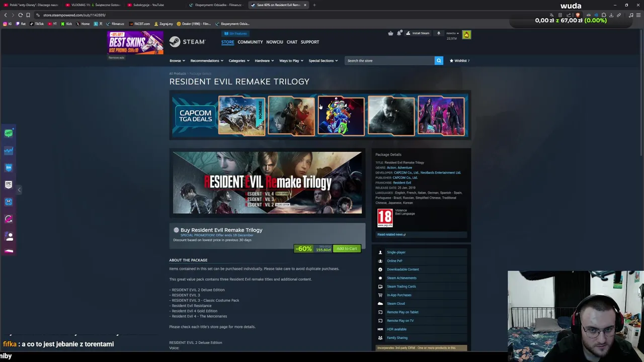Open the CHAT menu item

(292, 42)
